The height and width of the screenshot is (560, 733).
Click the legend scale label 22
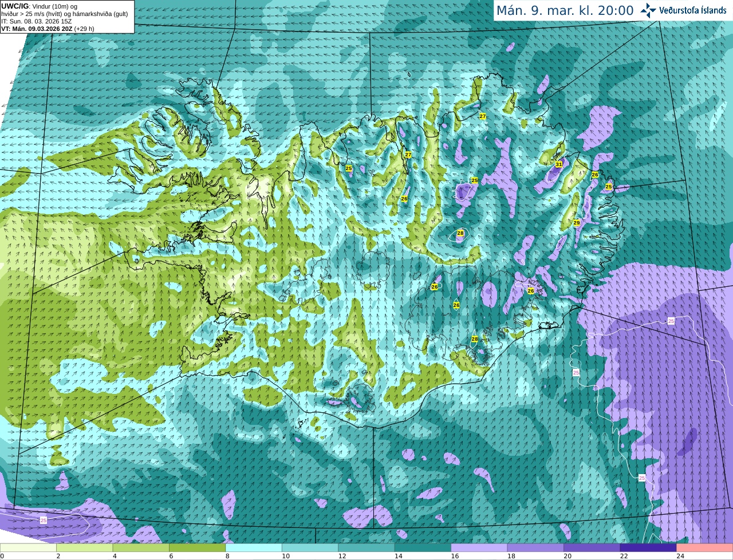[624, 556]
